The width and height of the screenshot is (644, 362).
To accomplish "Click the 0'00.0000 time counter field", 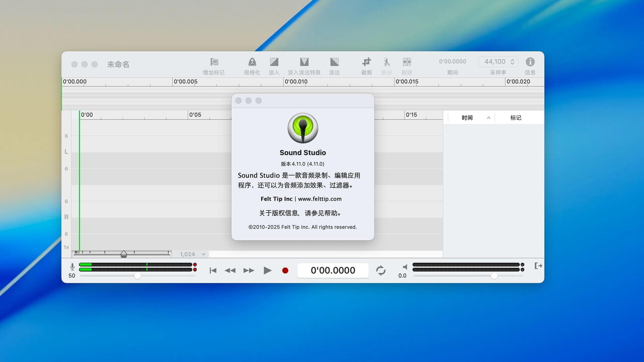I will 333,270.
